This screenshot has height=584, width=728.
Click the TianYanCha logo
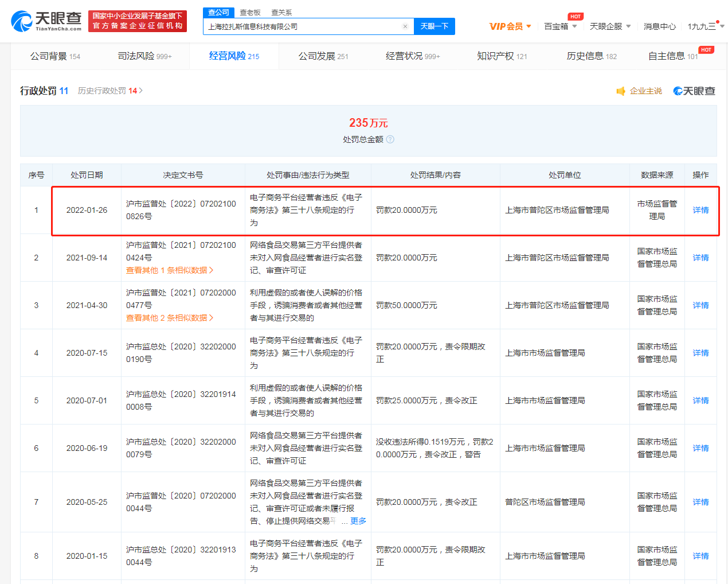click(x=46, y=21)
